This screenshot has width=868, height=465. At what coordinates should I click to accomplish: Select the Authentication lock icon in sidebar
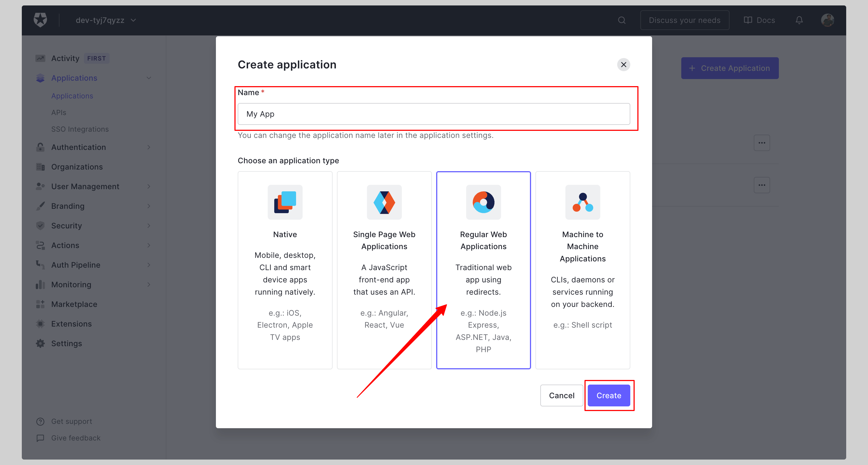[x=40, y=147]
